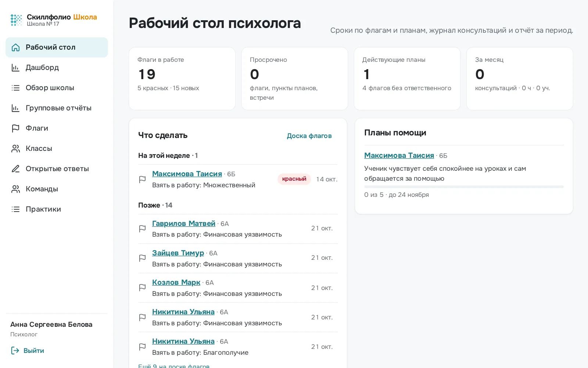
Task: Open the Флаги в работе card
Action: pyautogui.click(x=182, y=79)
